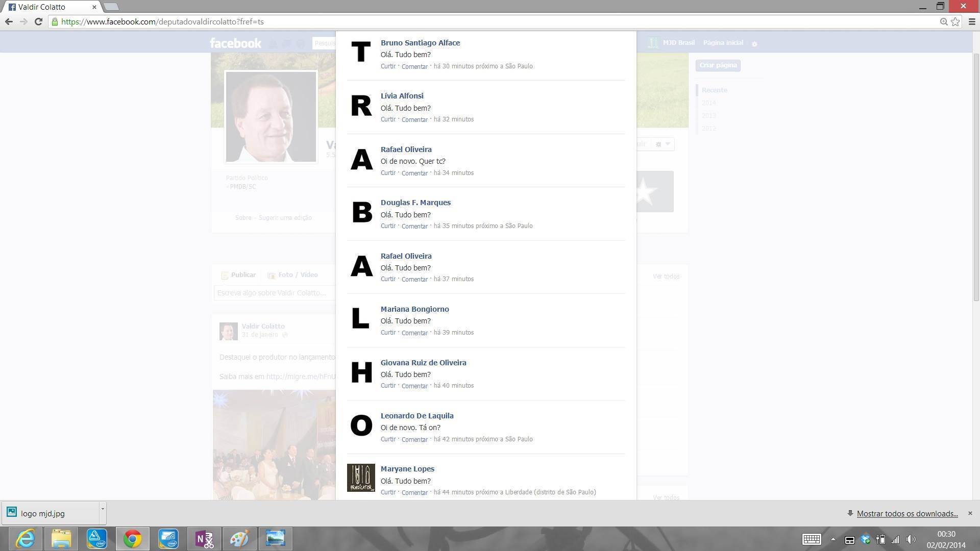The height and width of the screenshot is (551, 980).
Task: Click the Criar página button
Action: click(x=718, y=65)
